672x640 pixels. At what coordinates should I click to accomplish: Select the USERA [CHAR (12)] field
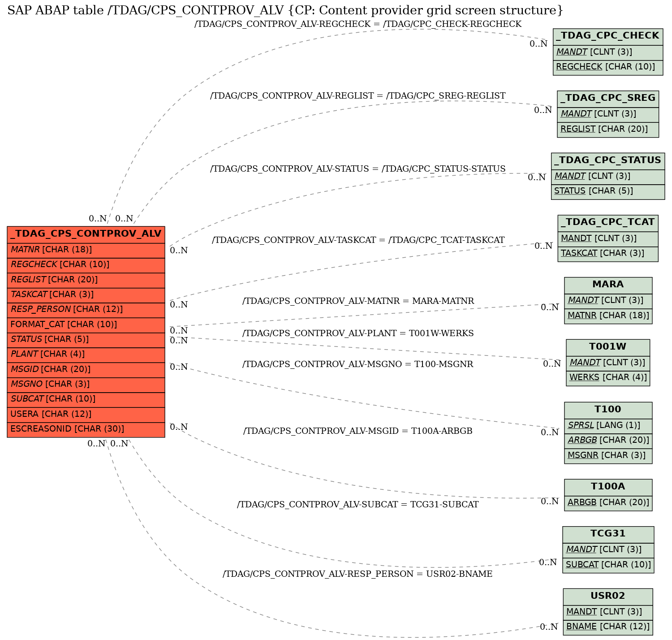point(86,415)
